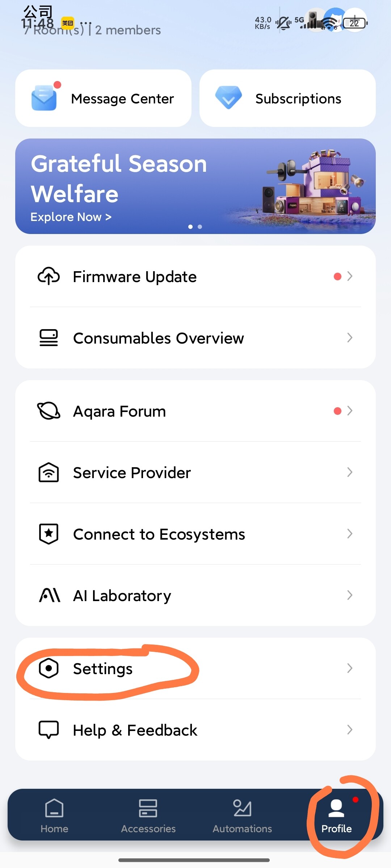Tap the Firmware Update cloud icon
391x868 pixels.
tap(49, 277)
